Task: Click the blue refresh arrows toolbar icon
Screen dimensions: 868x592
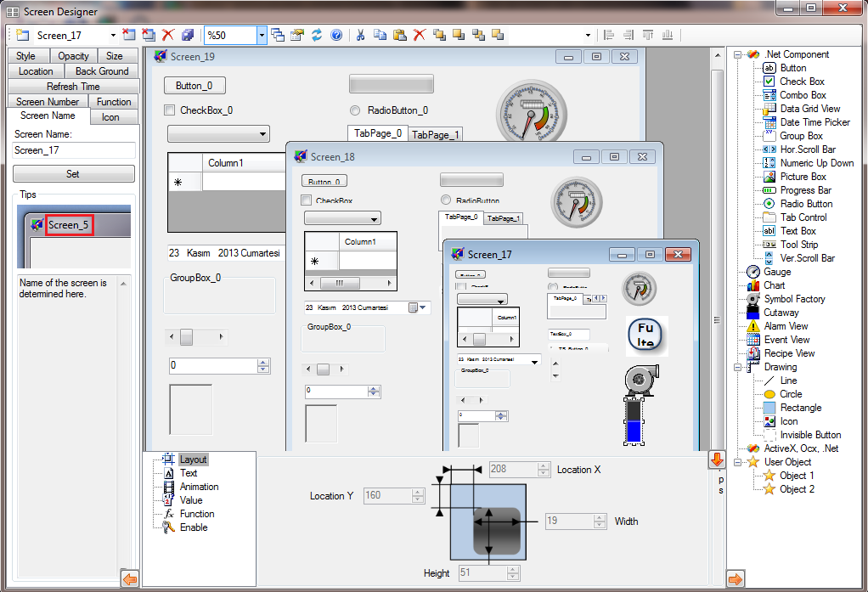Action: click(317, 35)
